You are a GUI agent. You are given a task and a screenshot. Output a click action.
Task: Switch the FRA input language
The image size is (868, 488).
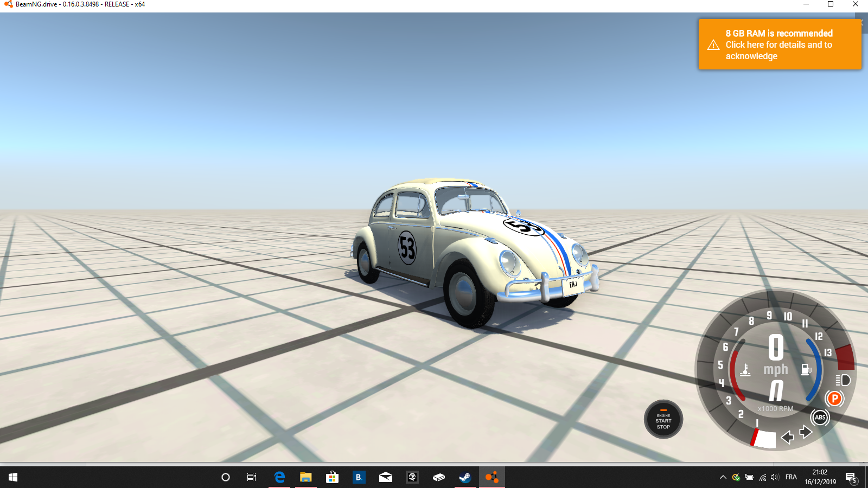click(x=791, y=477)
